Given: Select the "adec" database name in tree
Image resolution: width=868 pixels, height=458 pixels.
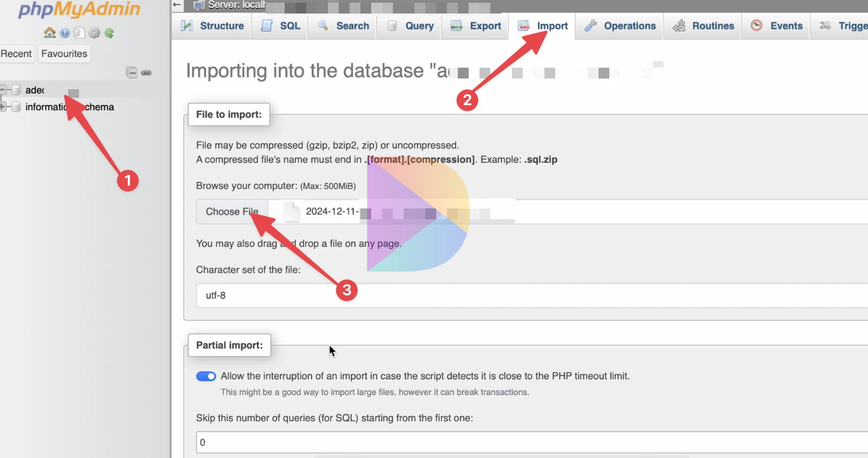Looking at the screenshot, I should [x=35, y=90].
